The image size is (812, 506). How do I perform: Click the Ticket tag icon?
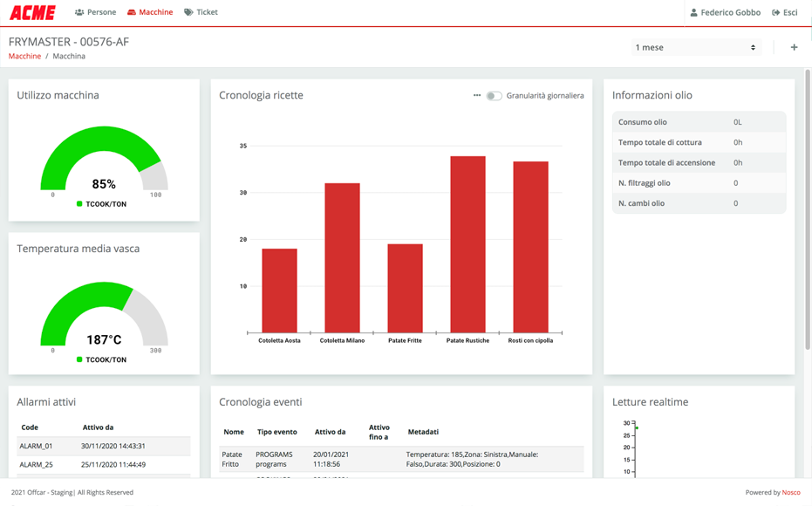(188, 12)
